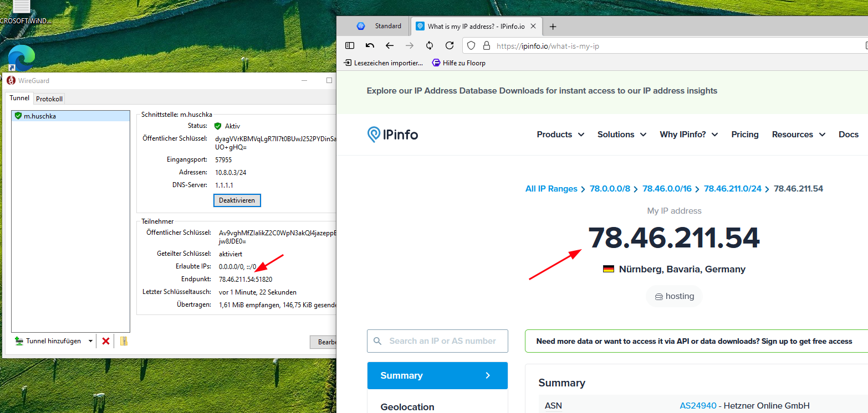The image size is (868, 413).
Task: Click the shield tracking protection icon
Action: click(469, 45)
